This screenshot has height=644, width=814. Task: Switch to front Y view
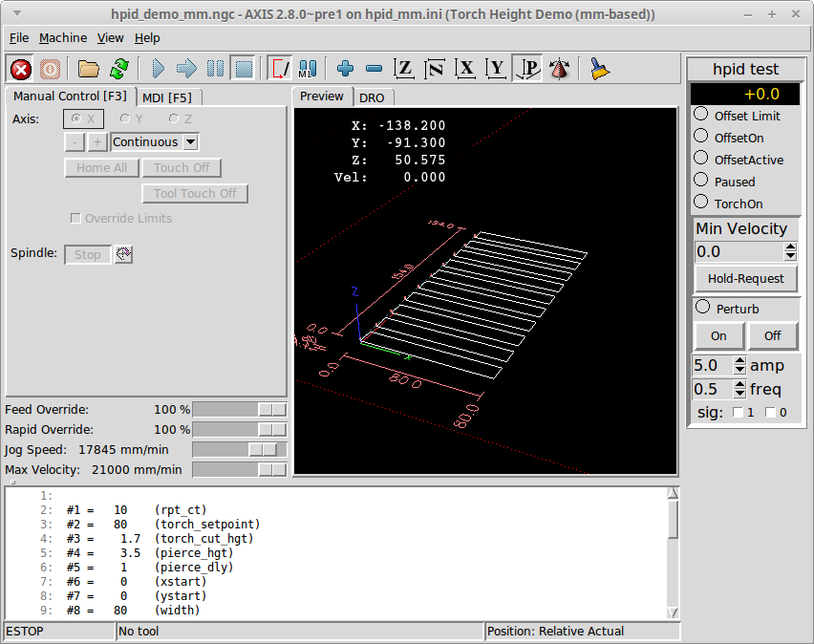pyautogui.click(x=496, y=69)
